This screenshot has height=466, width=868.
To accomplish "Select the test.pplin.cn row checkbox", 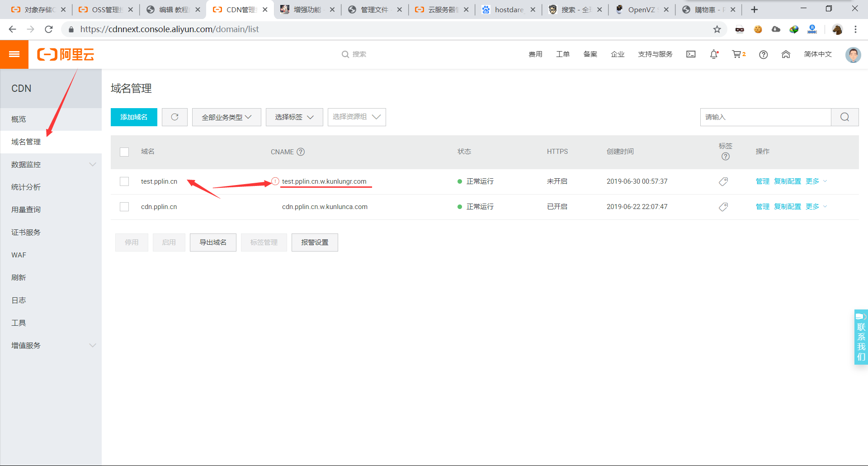I will point(124,181).
